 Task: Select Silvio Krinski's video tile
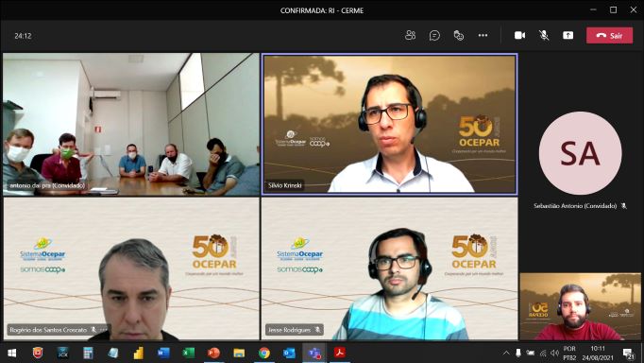click(x=389, y=124)
